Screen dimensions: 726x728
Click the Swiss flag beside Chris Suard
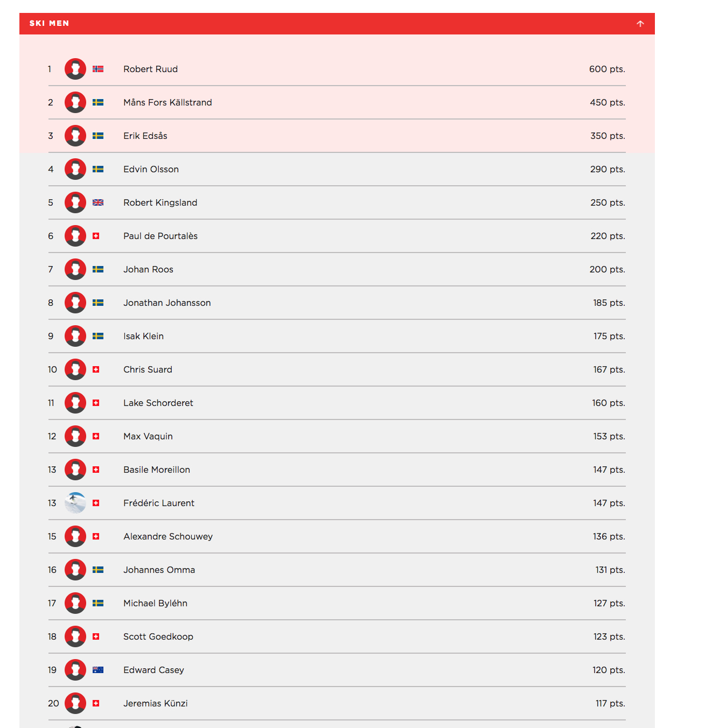click(x=96, y=369)
